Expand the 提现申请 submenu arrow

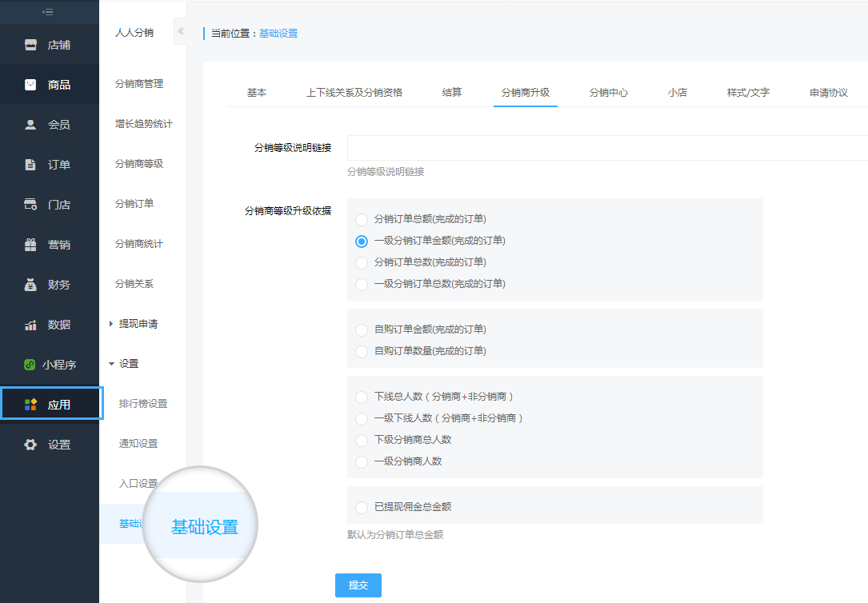coord(110,324)
